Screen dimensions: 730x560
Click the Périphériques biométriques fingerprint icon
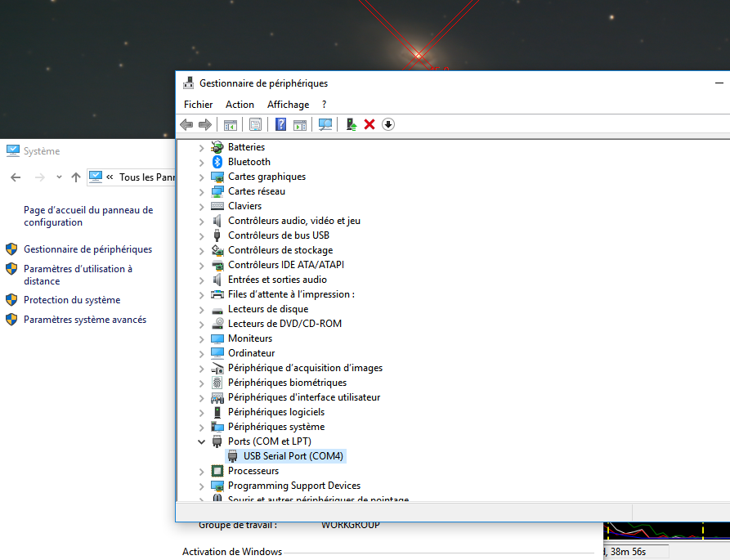tap(217, 383)
